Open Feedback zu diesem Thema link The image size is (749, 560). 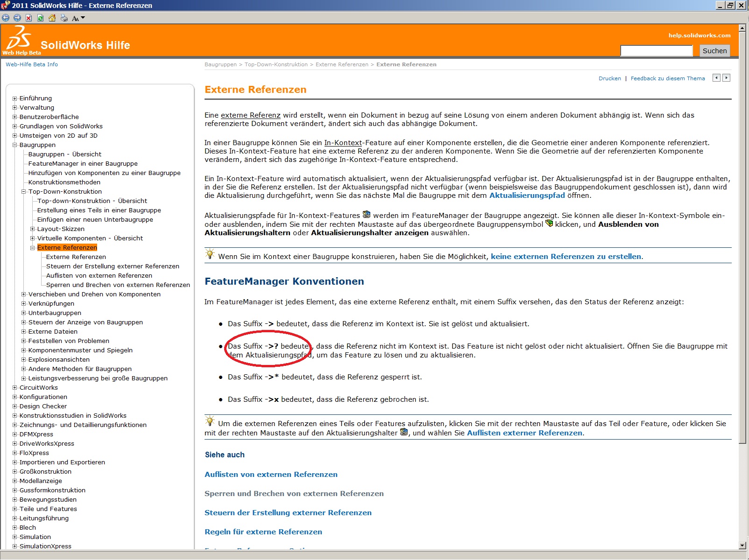coord(668,78)
